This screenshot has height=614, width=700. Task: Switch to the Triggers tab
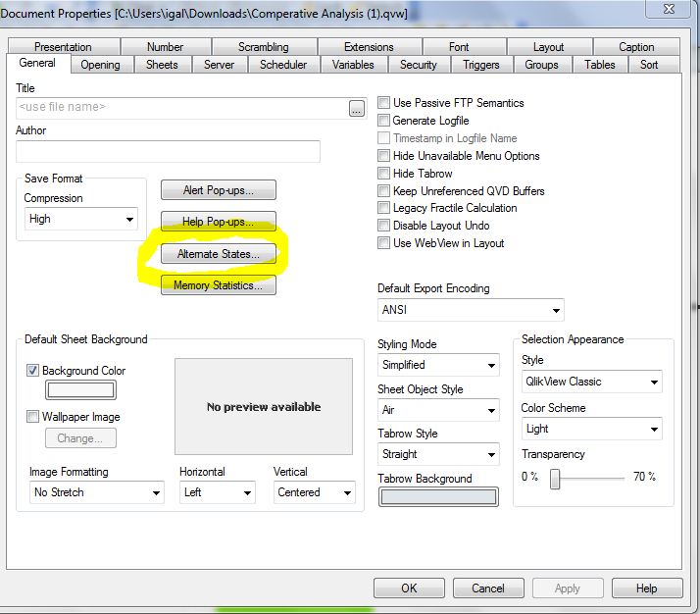480,65
